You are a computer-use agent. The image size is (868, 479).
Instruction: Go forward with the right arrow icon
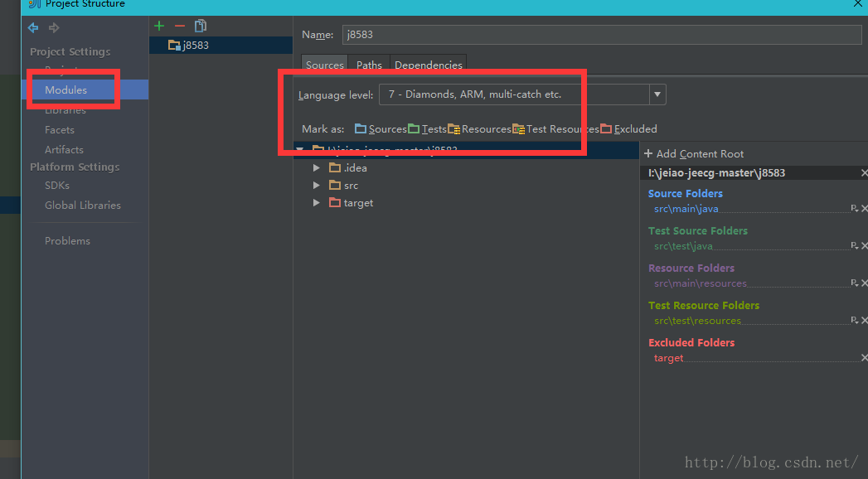(54, 27)
